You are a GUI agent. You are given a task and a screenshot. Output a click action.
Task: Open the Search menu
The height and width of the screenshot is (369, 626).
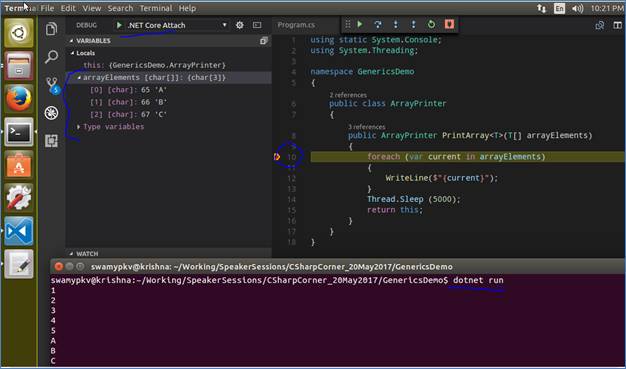120,8
